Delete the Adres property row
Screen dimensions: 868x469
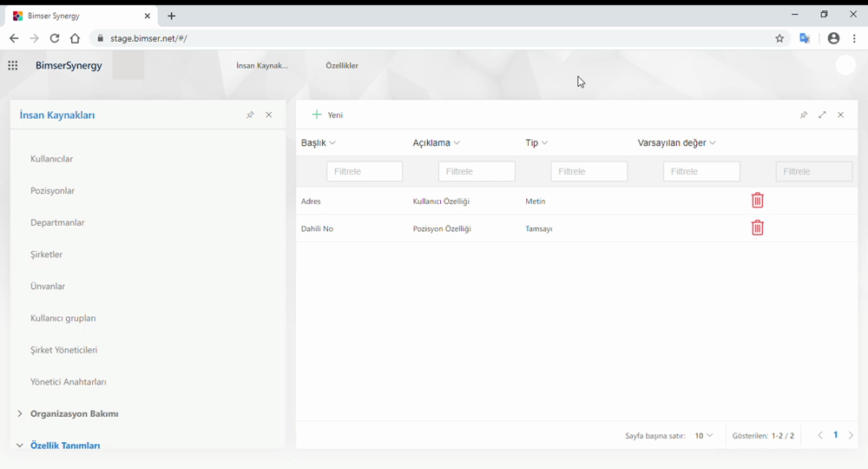(x=757, y=201)
